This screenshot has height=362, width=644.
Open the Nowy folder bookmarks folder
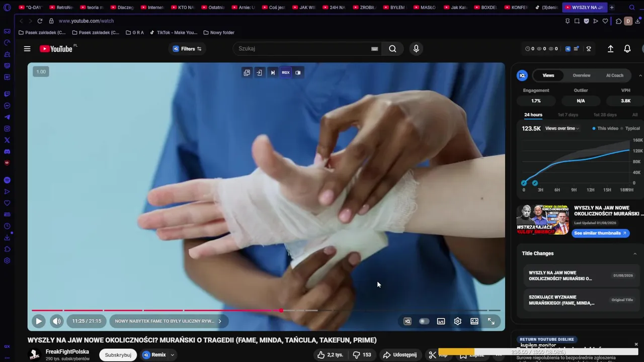219,33
